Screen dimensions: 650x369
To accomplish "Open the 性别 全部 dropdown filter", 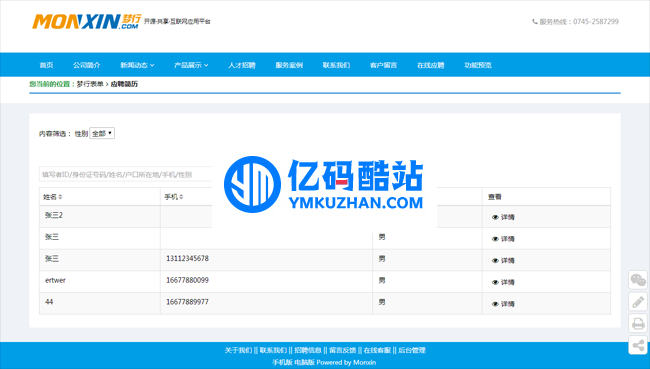I will click(102, 134).
